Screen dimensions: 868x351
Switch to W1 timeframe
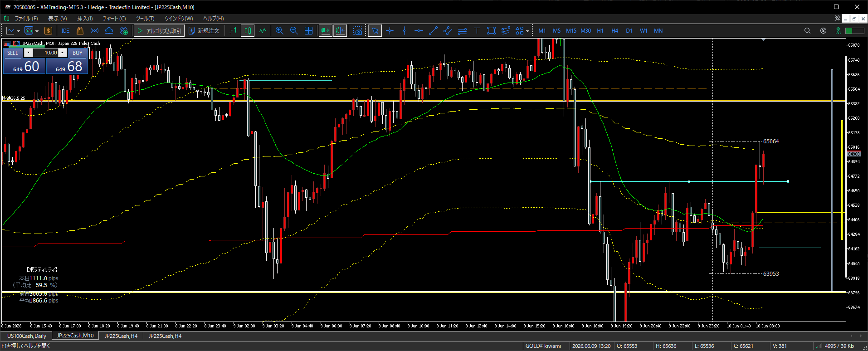pos(644,31)
